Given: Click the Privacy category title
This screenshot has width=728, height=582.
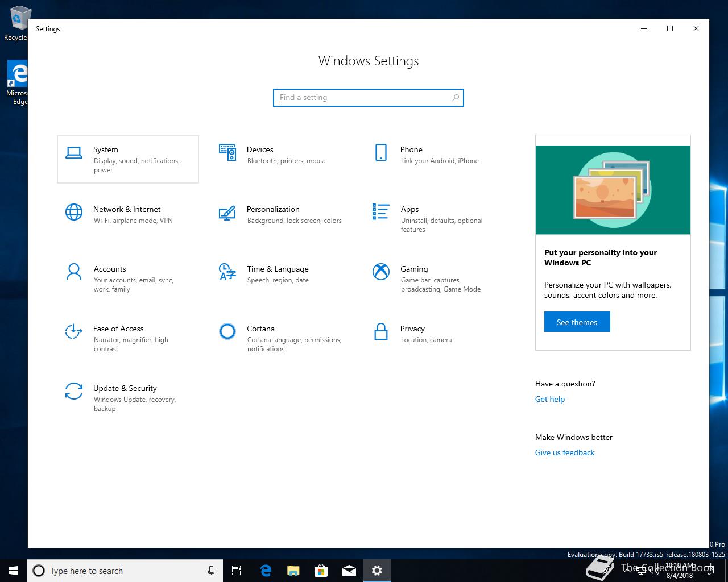Looking at the screenshot, I should 412,329.
